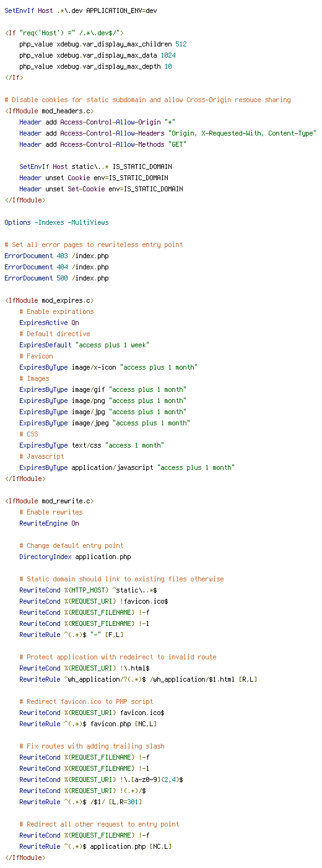
Task: Click the Header unset Set-Cookie line
Action: click(x=101, y=189)
